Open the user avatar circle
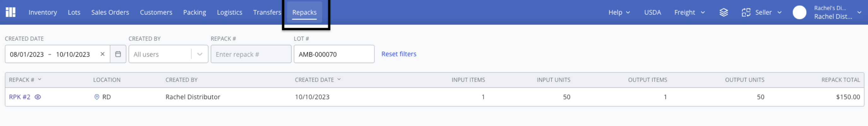Viewport: 868px width, 126px height. [x=799, y=12]
